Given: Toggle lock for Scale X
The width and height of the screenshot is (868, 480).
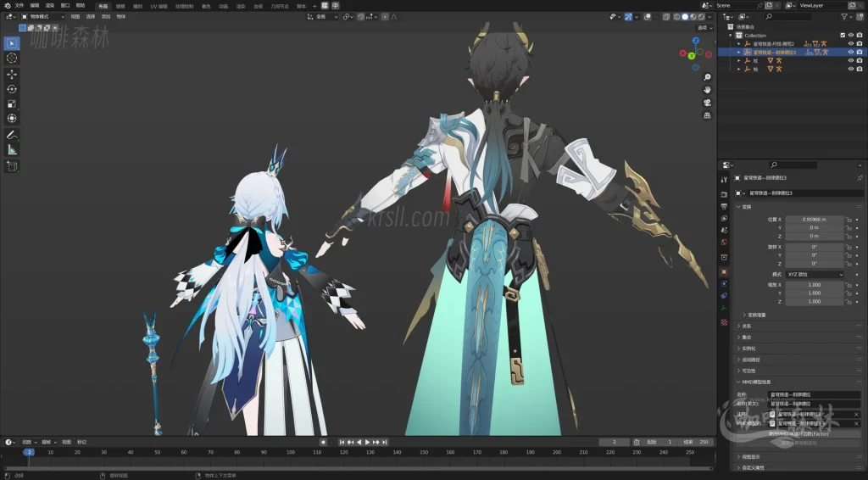Looking at the screenshot, I should [x=848, y=285].
